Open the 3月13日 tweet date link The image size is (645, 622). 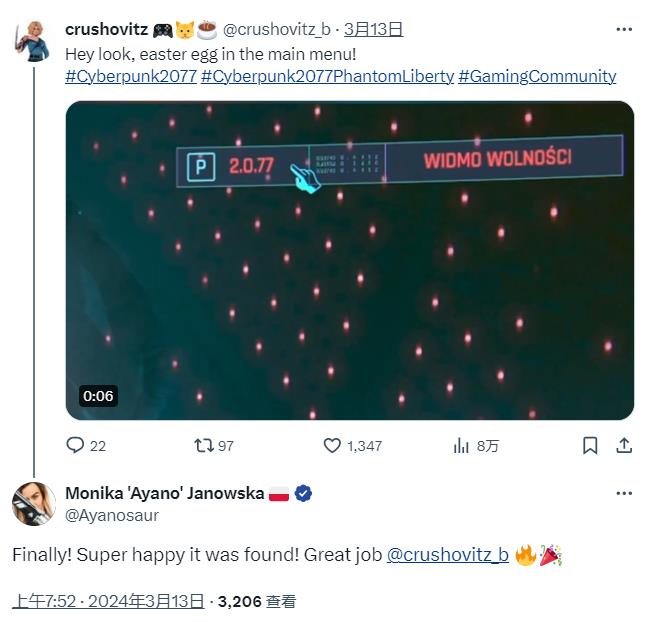373,29
